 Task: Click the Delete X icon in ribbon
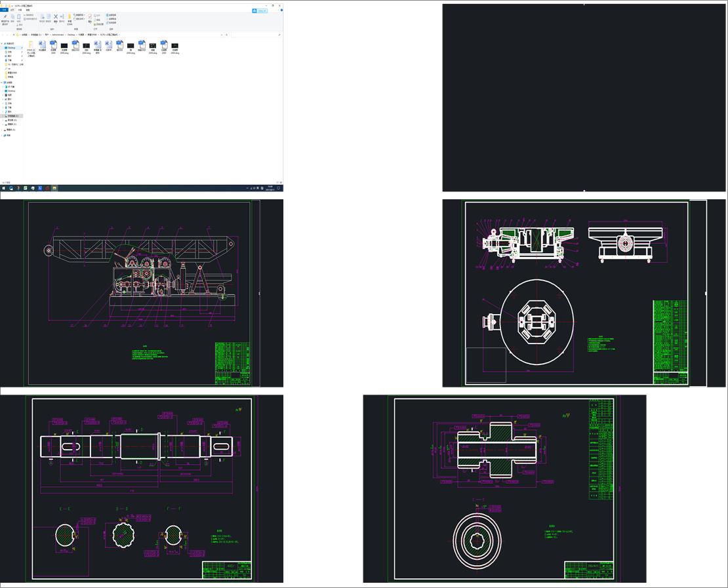tap(55, 17)
